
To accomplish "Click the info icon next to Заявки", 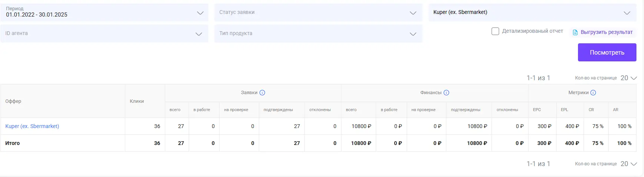I will point(262,93).
